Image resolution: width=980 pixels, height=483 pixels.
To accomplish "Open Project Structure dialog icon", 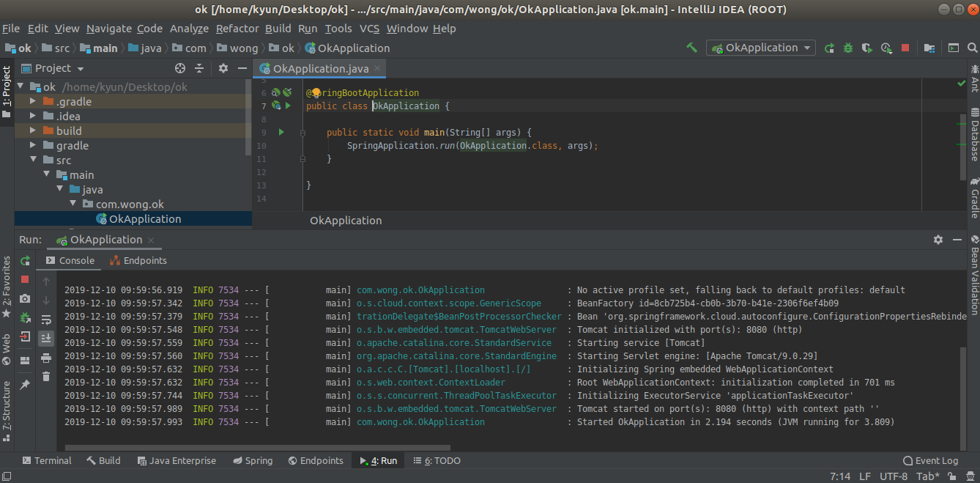I will click(x=929, y=48).
